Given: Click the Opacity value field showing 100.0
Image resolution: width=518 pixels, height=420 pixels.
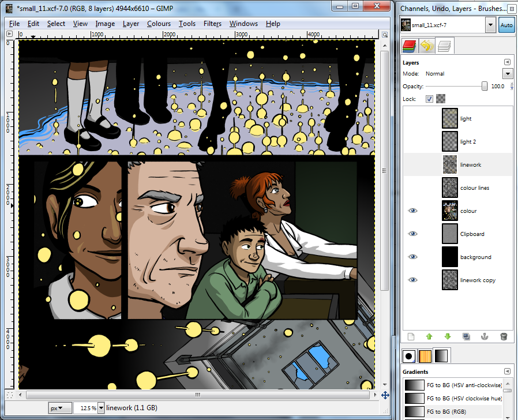Looking at the screenshot, I should click(498, 86).
